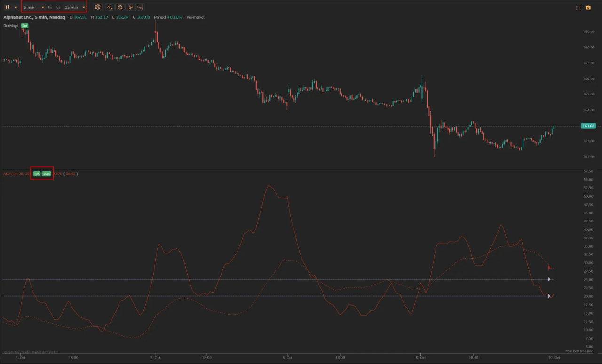Viewport: 602px width, 364px height.
Task: Open the indicators icon in toolbar
Action: click(110, 7)
